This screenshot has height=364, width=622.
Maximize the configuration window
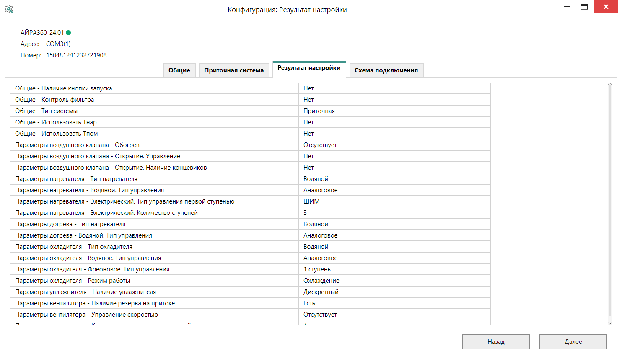coord(584,7)
